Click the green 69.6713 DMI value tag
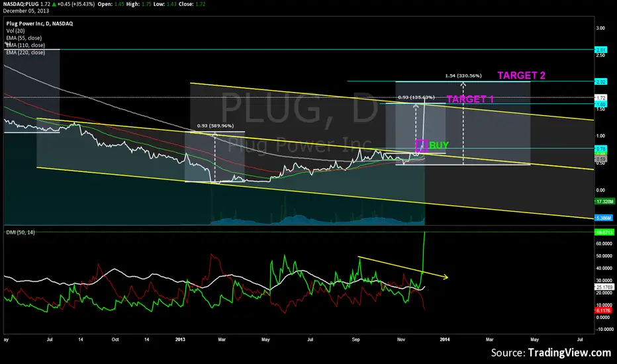Viewport: 617px width, 364px height. click(604, 232)
